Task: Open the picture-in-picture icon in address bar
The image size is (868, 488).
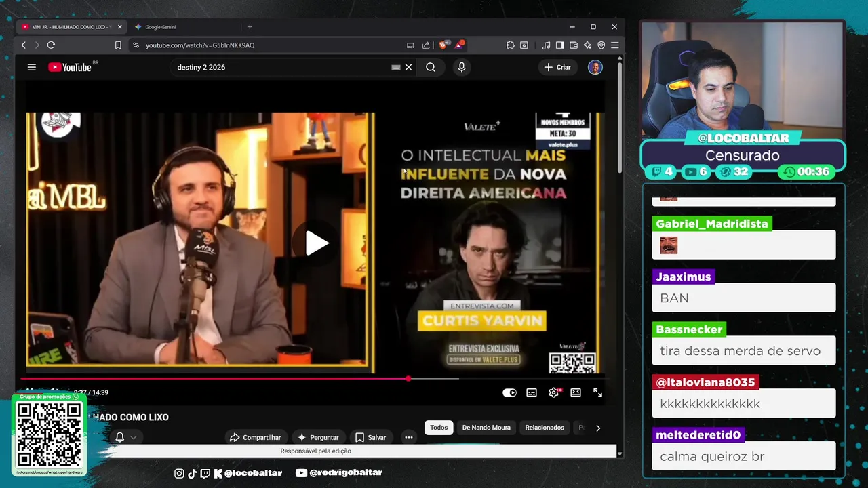Action: click(x=410, y=45)
